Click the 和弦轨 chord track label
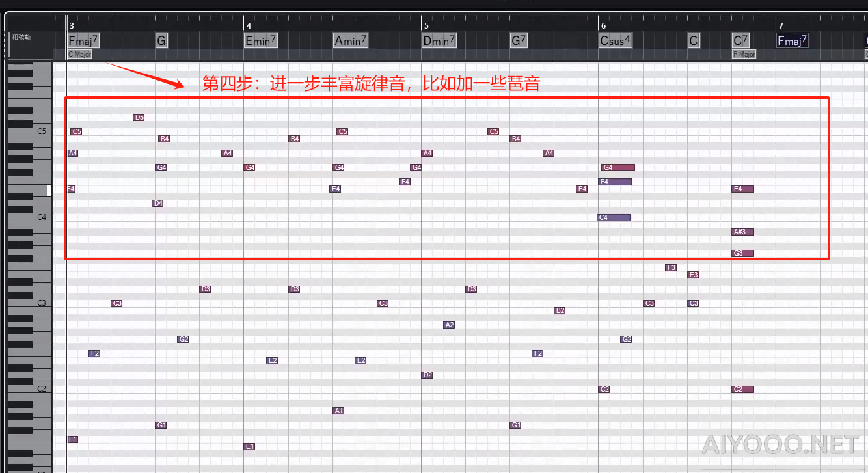Viewport: 868px width, 473px height. coord(21,38)
